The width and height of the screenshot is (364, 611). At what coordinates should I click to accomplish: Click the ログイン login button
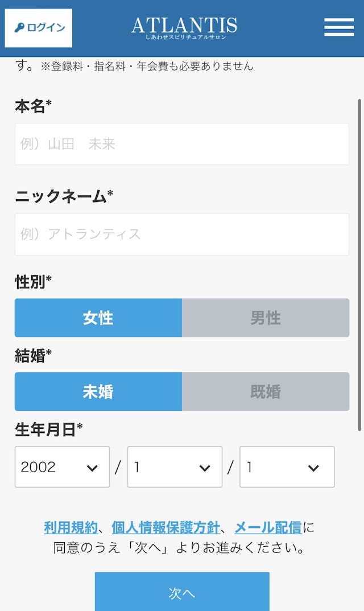click(39, 28)
